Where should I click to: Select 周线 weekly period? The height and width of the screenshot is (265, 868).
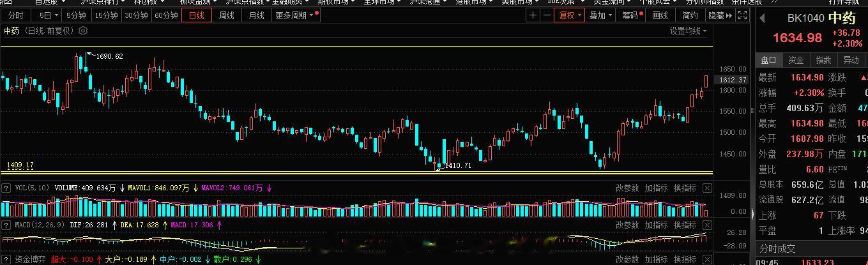pos(226,15)
